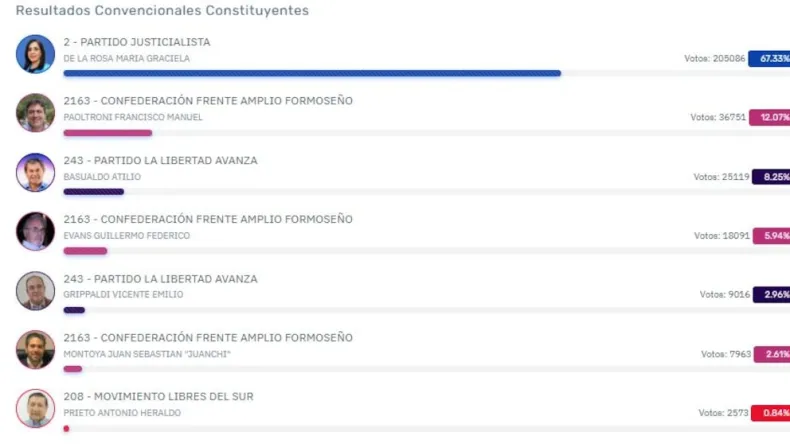Click the name 'MONTOYA JUAN SEBASTIAN "JUANCHI"'
This screenshot has width=790, height=444.
pos(147,354)
